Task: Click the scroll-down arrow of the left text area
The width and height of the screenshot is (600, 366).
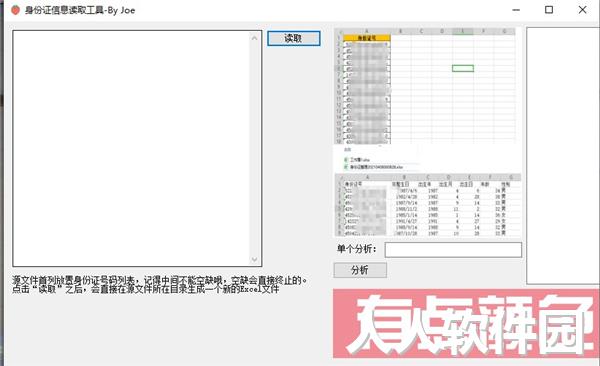Action: [254, 260]
